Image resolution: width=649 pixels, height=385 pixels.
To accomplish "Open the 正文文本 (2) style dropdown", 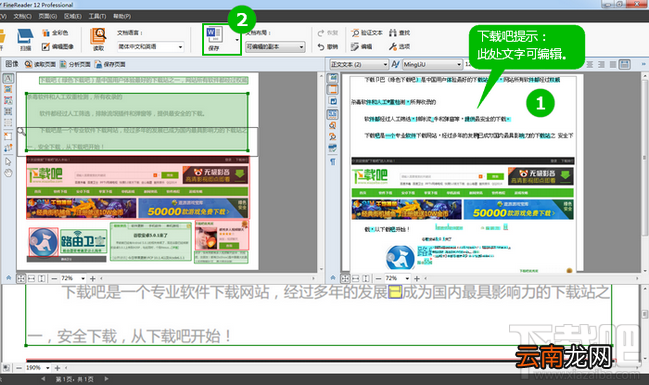I will [x=359, y=65].
